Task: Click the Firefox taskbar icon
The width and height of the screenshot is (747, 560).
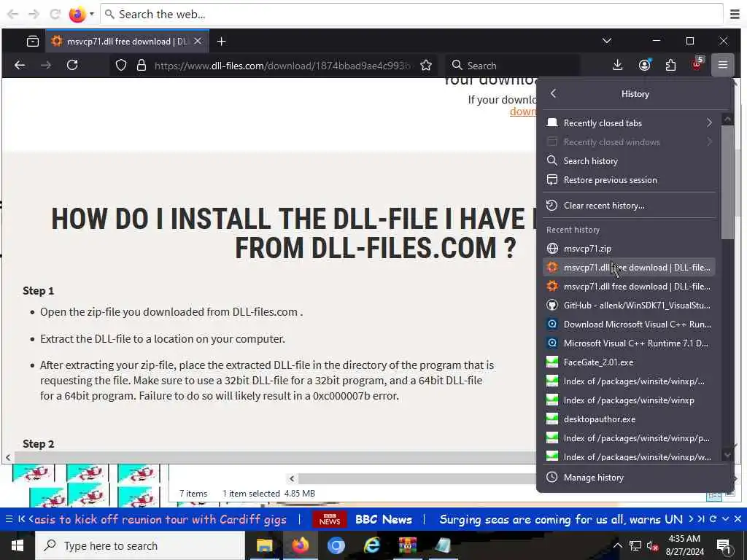Action: coord(300,545)
